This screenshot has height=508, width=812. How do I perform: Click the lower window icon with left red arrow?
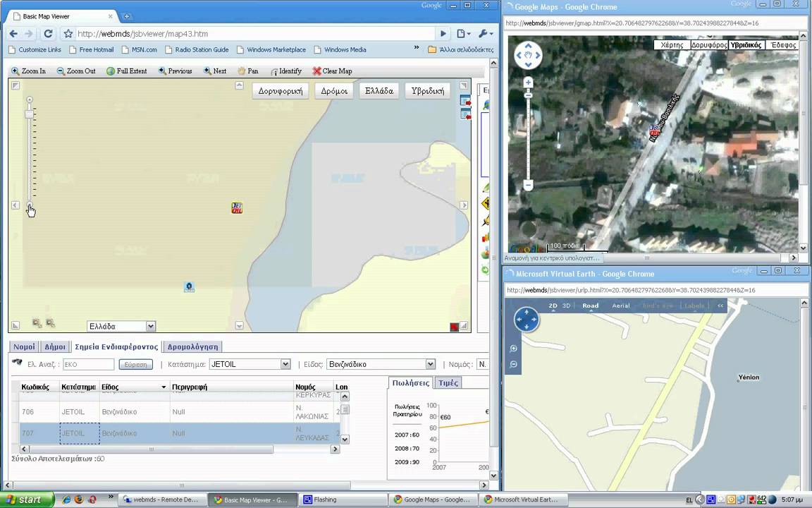click(465, 114)
